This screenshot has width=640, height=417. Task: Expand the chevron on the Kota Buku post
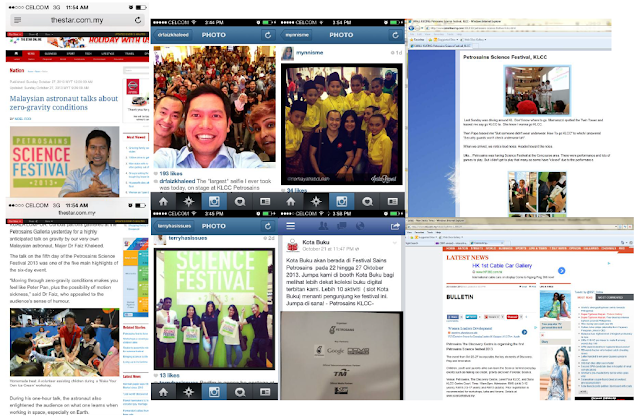click(394, 243)
